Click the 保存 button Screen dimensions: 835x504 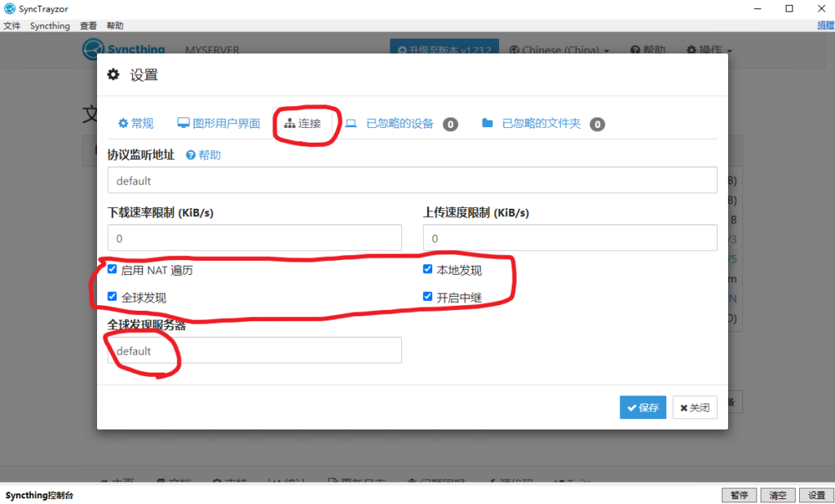point(643,408)
